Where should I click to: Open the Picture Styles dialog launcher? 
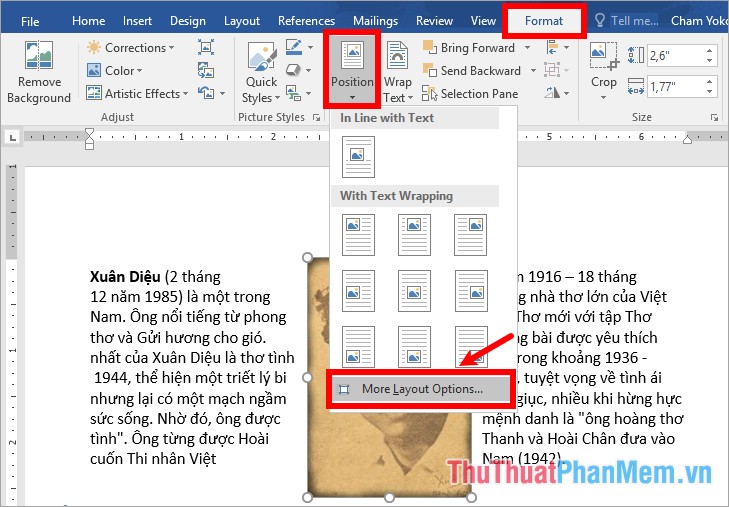pyautogui.click(x=317, y=118)
